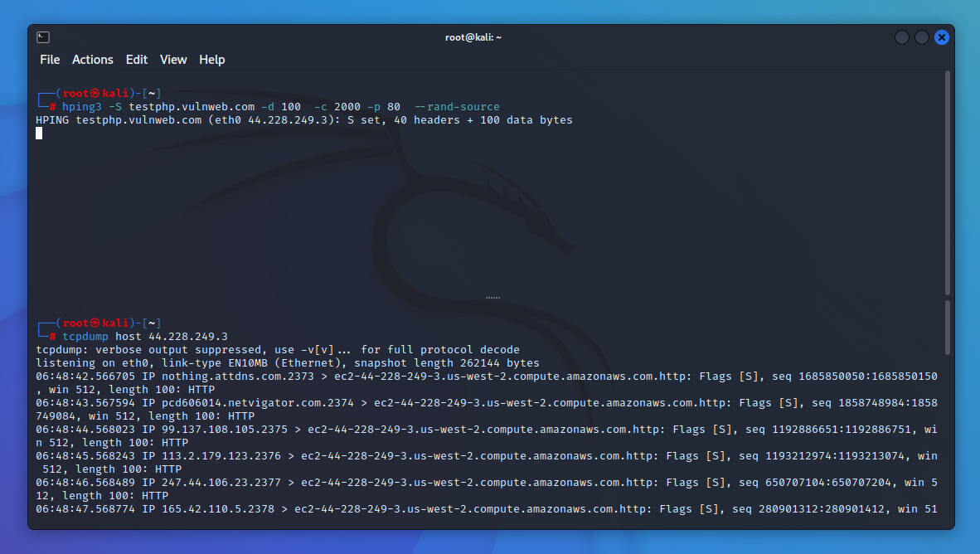Click the 'HPING testphp.vulnweb.com' output line
The width and height of the screenshot is (980, 554).
click(303, 120)
